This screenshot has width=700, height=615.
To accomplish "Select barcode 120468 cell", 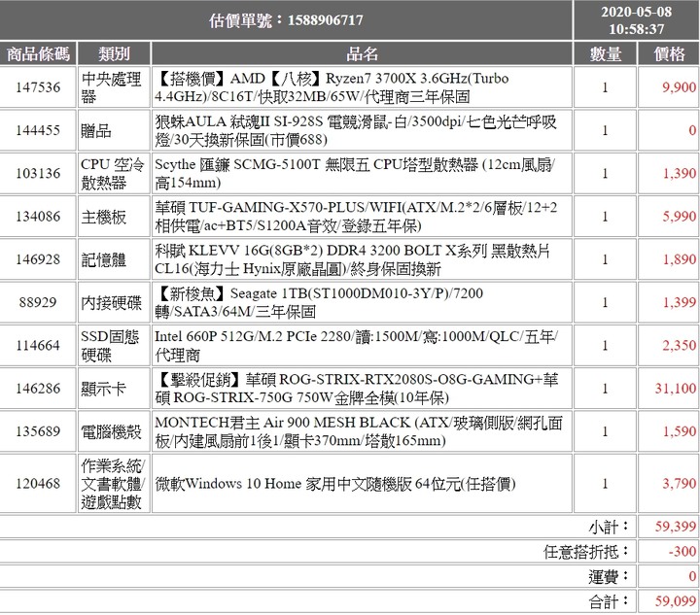I will pyautogui.click(x=38, y=484).
